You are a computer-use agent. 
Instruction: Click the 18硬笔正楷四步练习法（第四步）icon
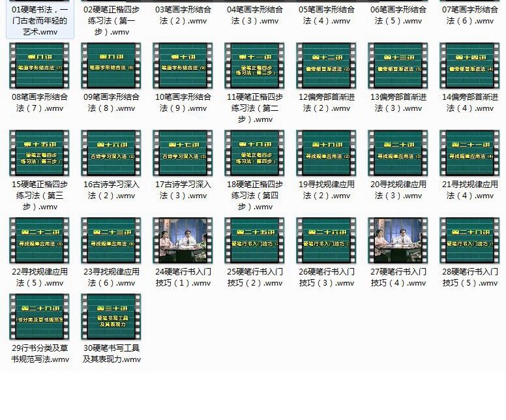click(254, 153)
